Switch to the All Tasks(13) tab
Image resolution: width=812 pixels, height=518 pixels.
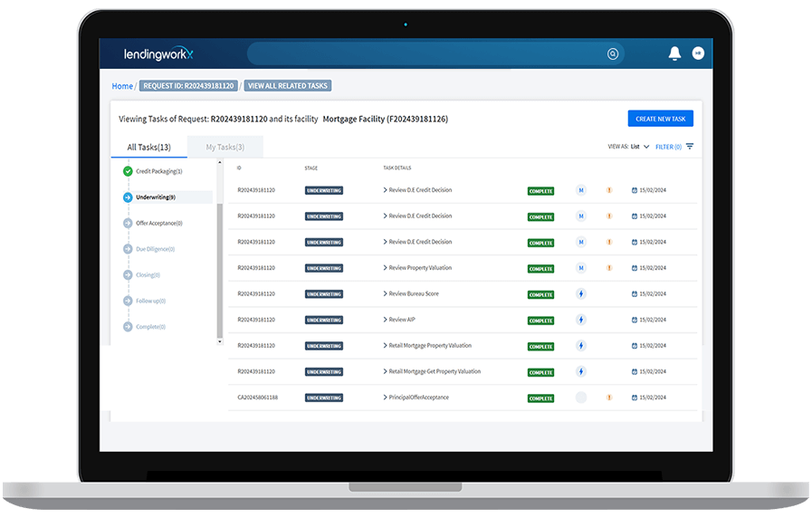148,147
